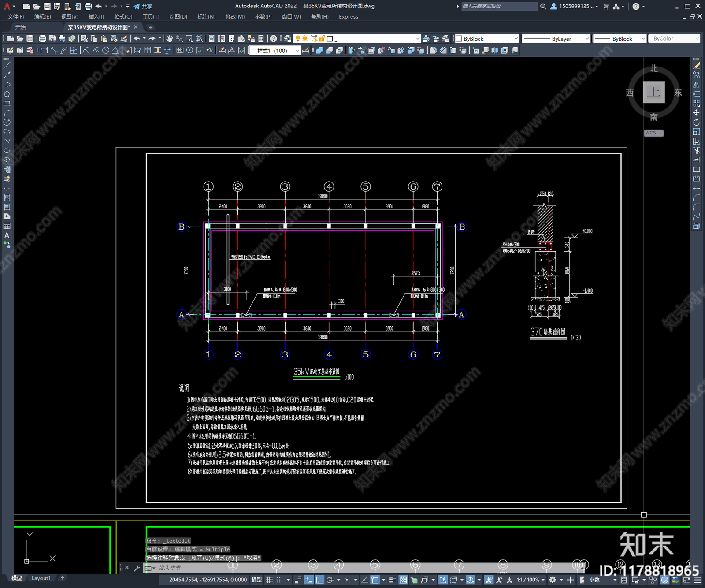Select the Hatch tool in draw toolbar

(x=7, y=197)
